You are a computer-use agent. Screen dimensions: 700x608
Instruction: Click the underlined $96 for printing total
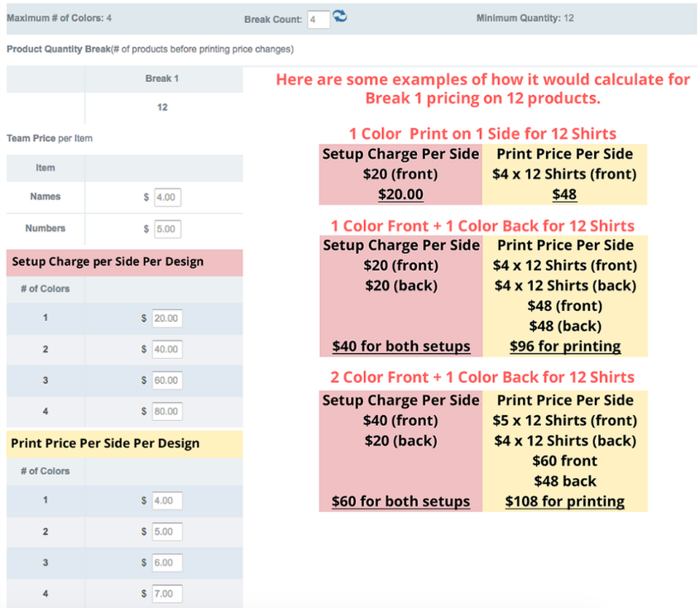point(565,346)
